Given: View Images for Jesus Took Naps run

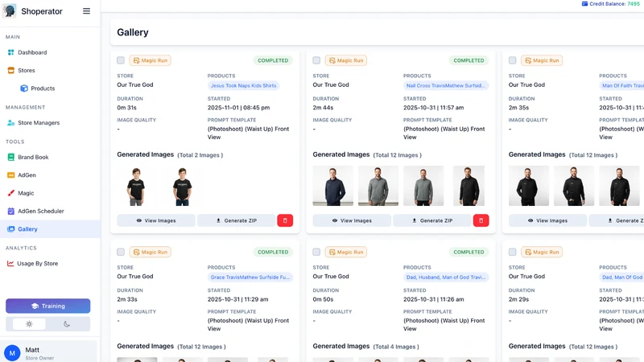Looking at the screenshot, I should click(156, 220).
